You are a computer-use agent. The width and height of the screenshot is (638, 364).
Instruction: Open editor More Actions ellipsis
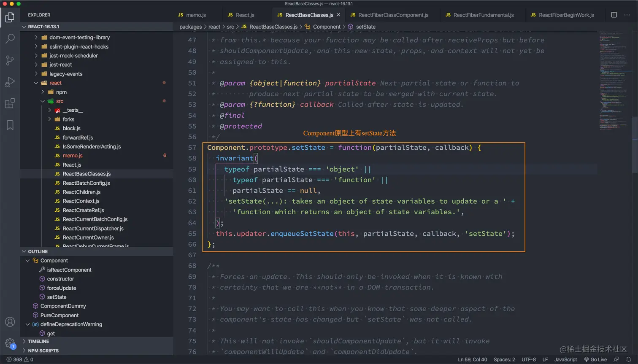pos(627,15)
